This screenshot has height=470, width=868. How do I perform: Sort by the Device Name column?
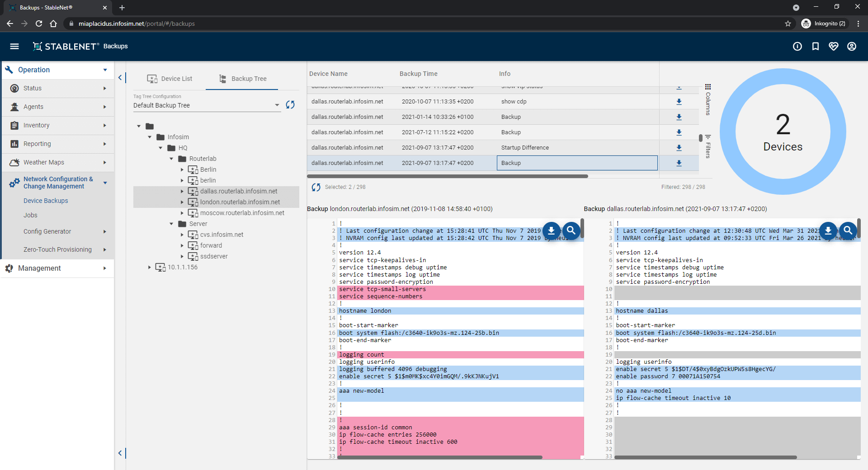328,74
